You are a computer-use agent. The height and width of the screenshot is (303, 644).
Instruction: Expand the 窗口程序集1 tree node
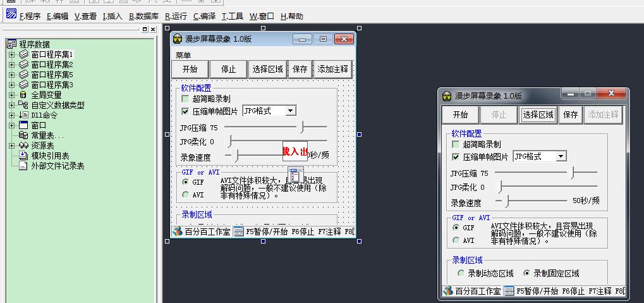point(11,54)
